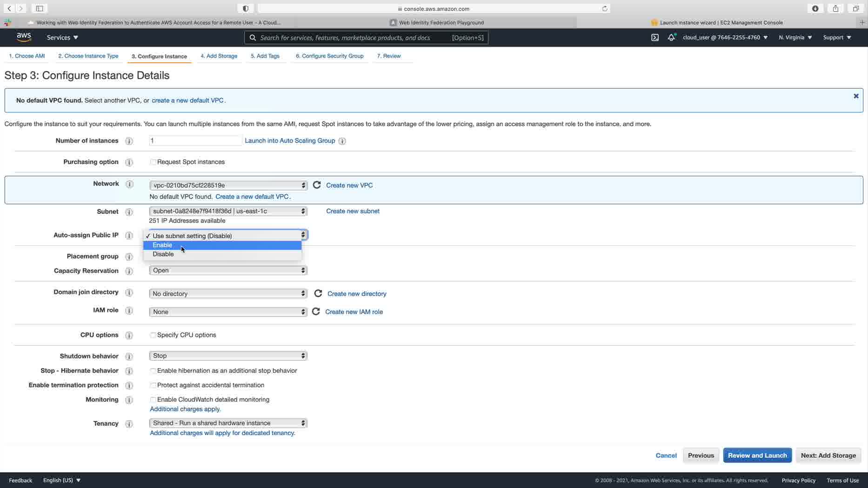The width and height of the screenshot is (868, 488).
Task: Open the AWS CloudShell icon
Action: click(x=655, y=38)
